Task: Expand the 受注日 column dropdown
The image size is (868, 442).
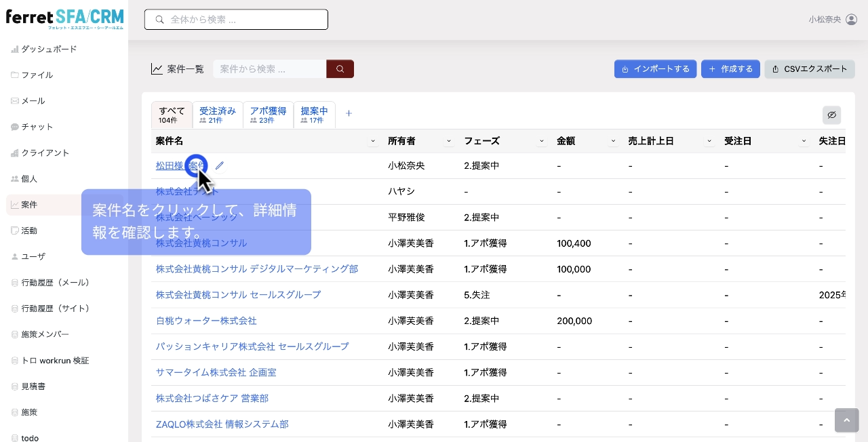Action: [x=804, y=141]
